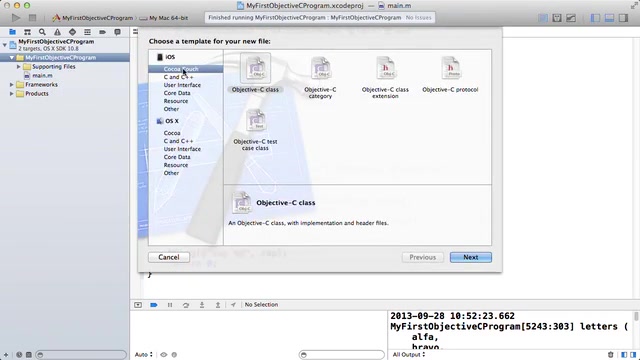640x360 pixels.
Task: Select Resource under iOS
Action: pos(176,101)
